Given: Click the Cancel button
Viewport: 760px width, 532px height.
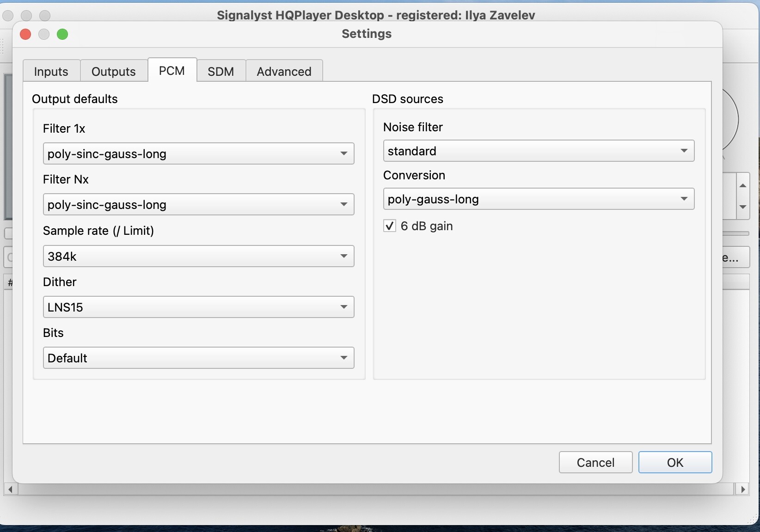Looking at the screenshot, I should pos(595,462).
